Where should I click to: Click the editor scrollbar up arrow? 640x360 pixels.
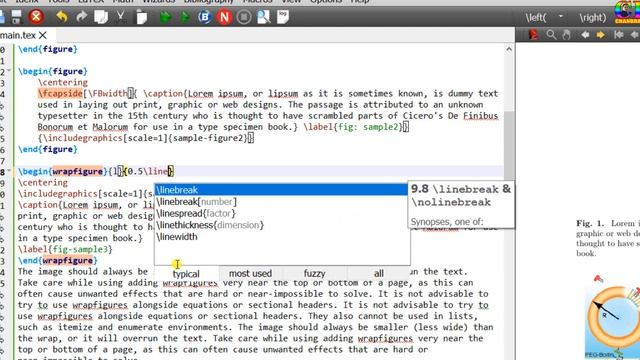[x=509, y=49]
